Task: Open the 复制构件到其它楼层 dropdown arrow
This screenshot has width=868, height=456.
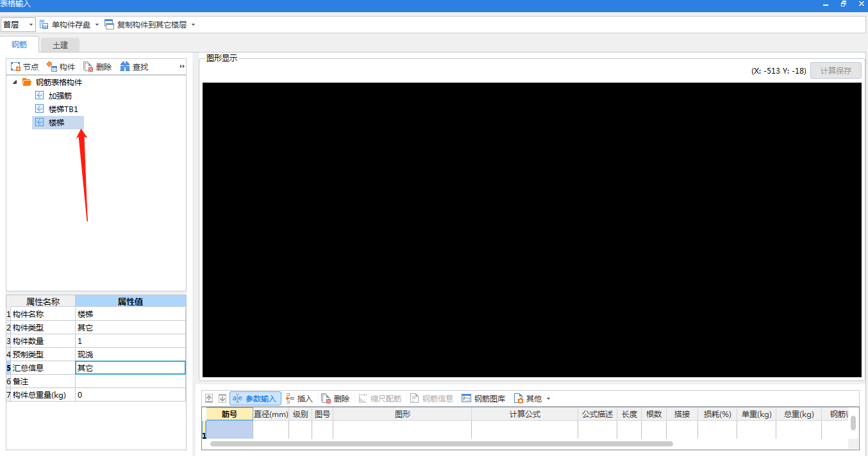Action: (193, 25)
